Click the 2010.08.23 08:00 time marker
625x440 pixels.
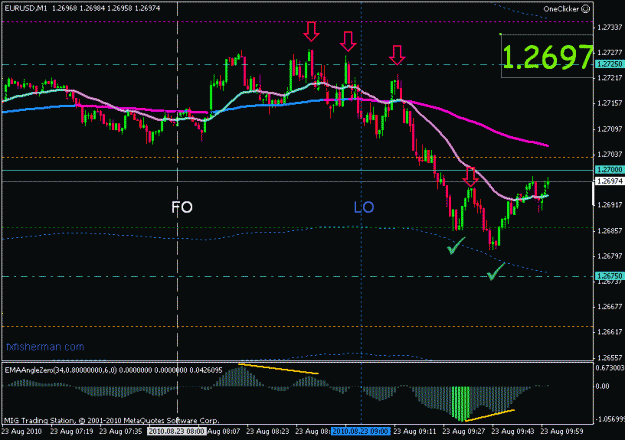176,431
